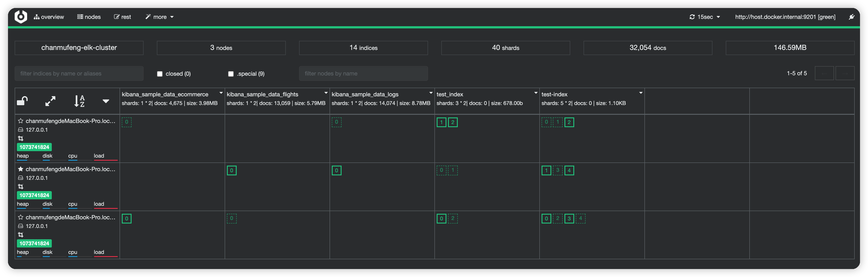Click the filter indices by name field
Screen dimensions: 868x277
pyautogui.click(x=79, y=73)
